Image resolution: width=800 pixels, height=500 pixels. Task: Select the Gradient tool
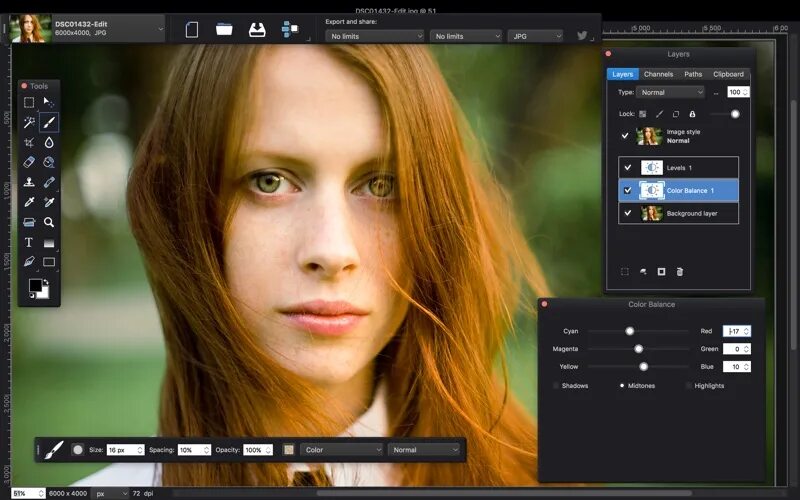point(48,243)
